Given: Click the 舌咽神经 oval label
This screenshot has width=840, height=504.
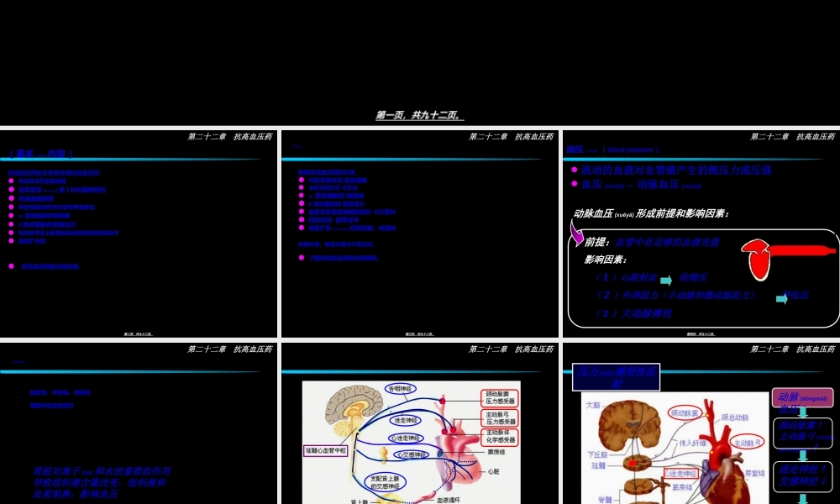Looking at the screenshot, I should 401,388.
